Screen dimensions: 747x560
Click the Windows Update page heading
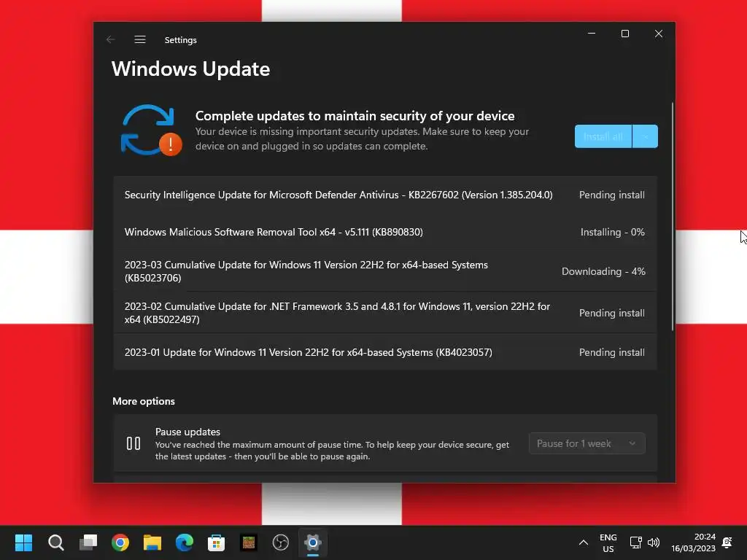[x=190, y=69]
